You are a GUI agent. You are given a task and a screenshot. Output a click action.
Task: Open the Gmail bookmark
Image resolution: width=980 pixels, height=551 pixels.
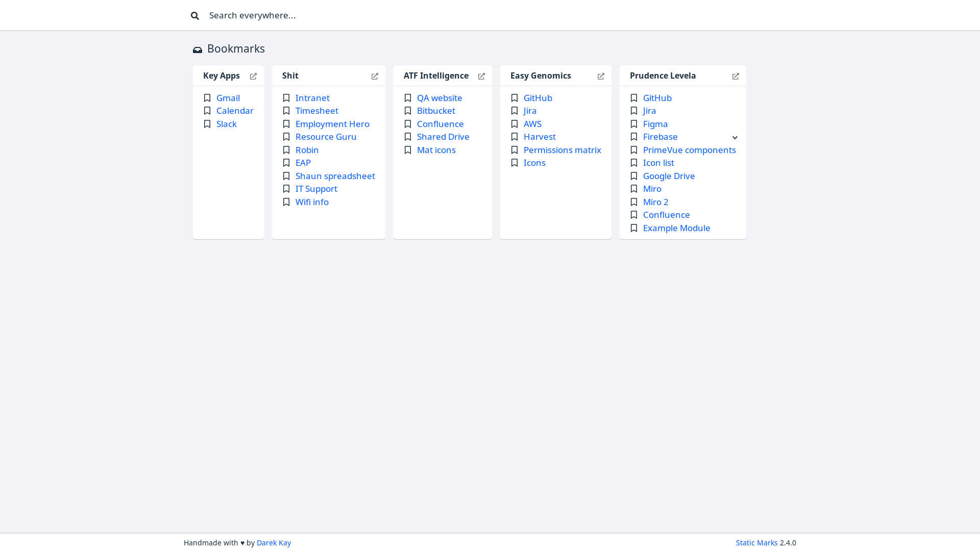(228, 98)
